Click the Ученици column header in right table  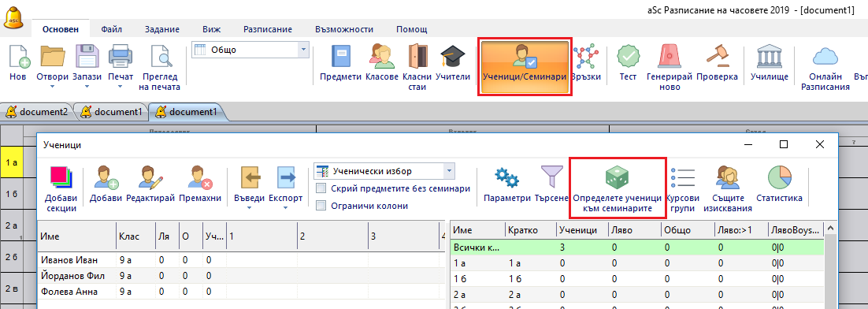pos(582,229)
